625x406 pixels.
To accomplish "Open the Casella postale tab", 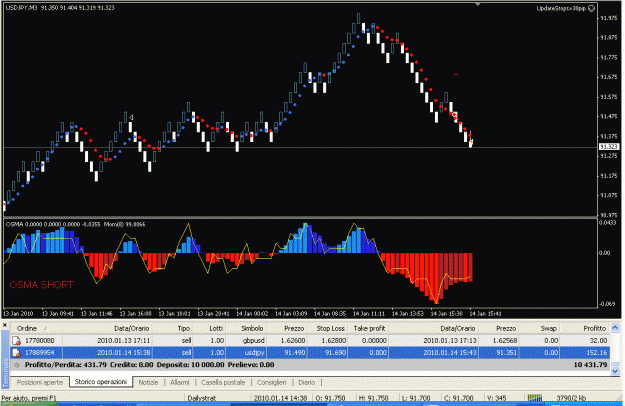I will click(223, 382).
